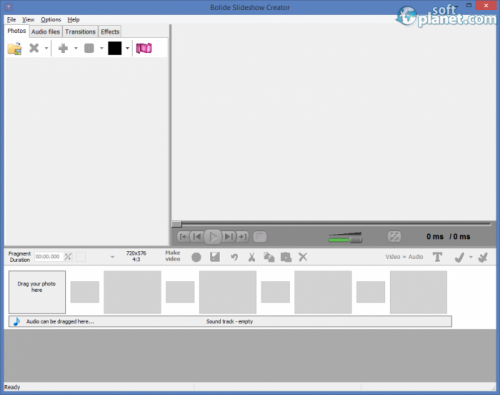This screenshot has height=395, width=500.
Task: Click the Make video button
Action: (173, 256)
